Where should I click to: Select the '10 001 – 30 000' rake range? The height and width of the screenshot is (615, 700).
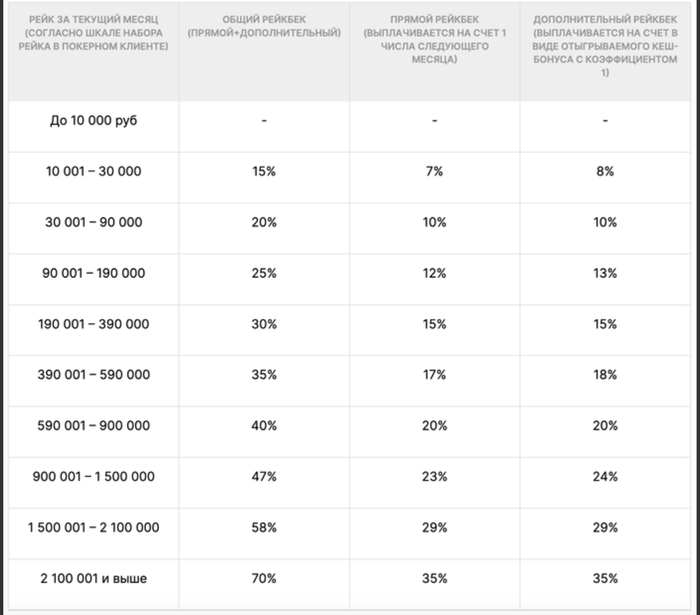coord(93,171)
